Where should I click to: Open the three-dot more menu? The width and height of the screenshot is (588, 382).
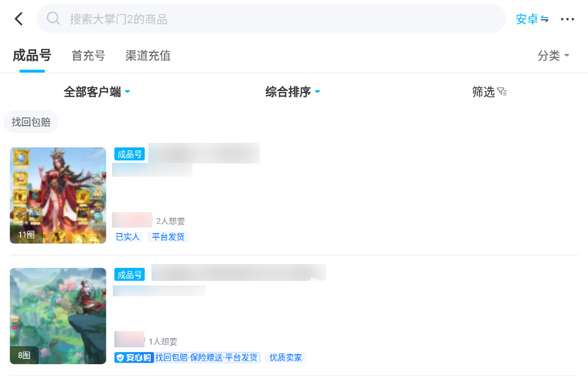(568, 19)
